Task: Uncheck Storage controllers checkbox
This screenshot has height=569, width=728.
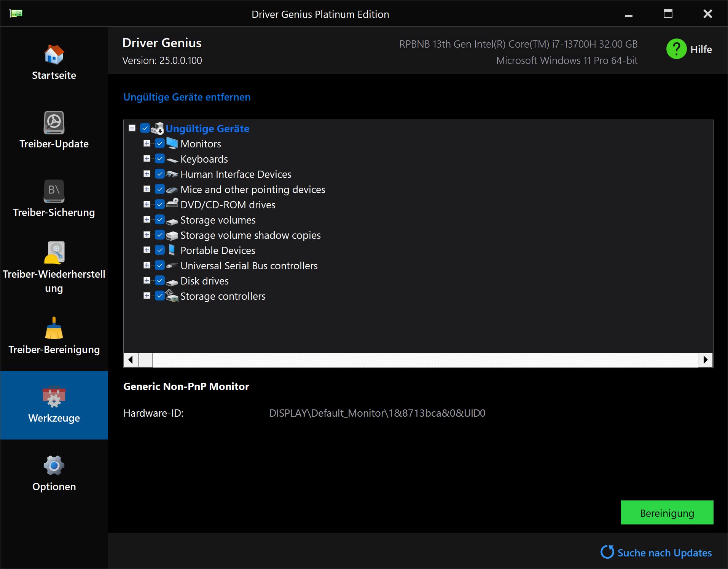Action: 160,296
